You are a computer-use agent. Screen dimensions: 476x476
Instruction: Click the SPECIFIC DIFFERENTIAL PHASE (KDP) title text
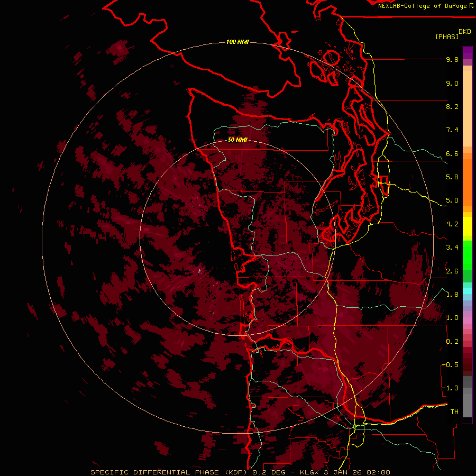click(168, 472)
